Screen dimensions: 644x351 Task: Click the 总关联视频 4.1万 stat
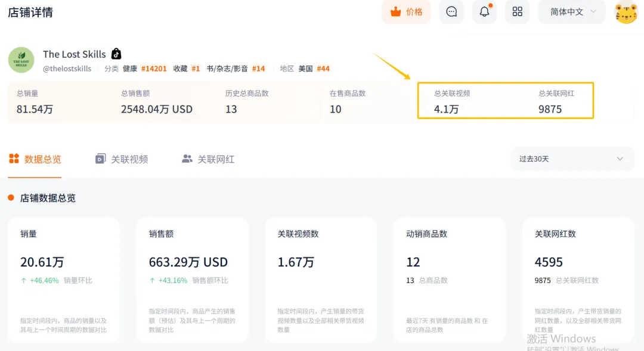pyautogui.click(x=453, y=101)
